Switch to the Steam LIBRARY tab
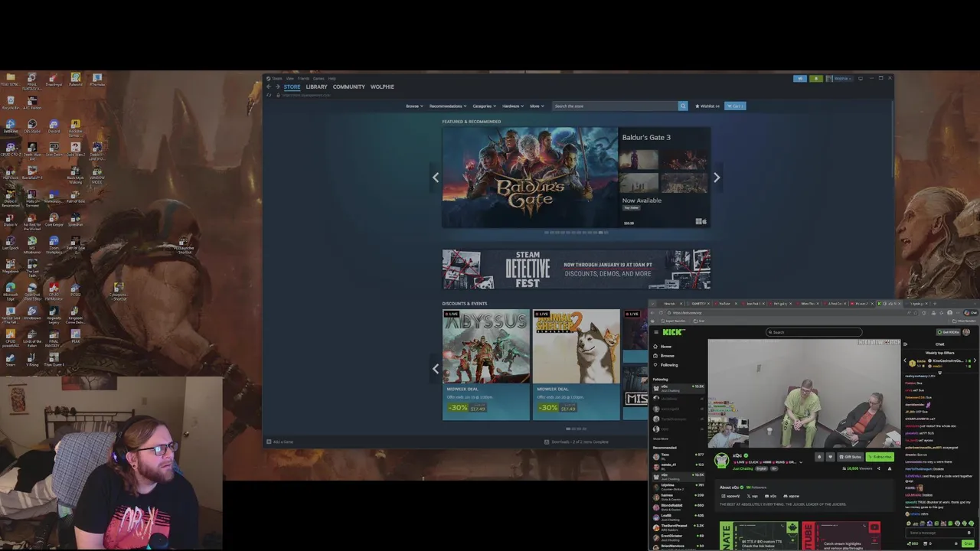Screen dimensions: 980x551 click(x=316, y=86)
